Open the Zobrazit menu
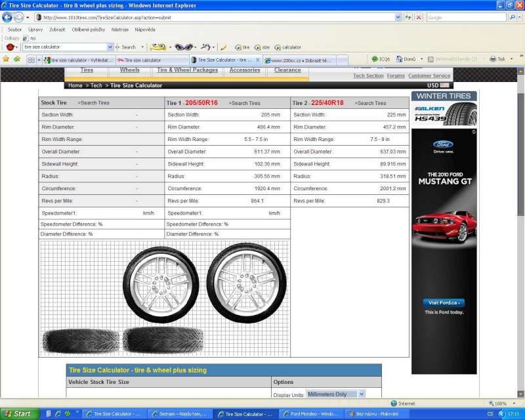This screenshot has width=525, height=420. pos(57,30)
